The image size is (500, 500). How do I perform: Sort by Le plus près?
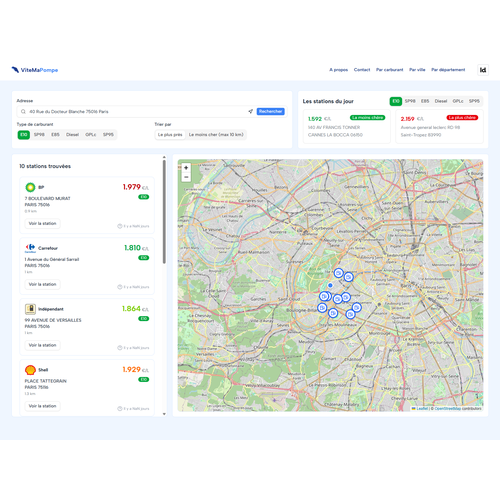click(x=170, y=135)
